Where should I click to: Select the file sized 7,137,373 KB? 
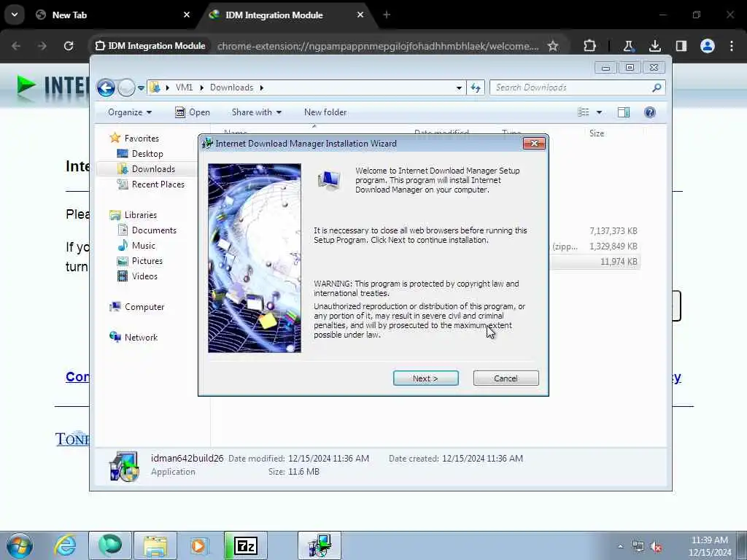pyautogui.click(x=613, y=231)
